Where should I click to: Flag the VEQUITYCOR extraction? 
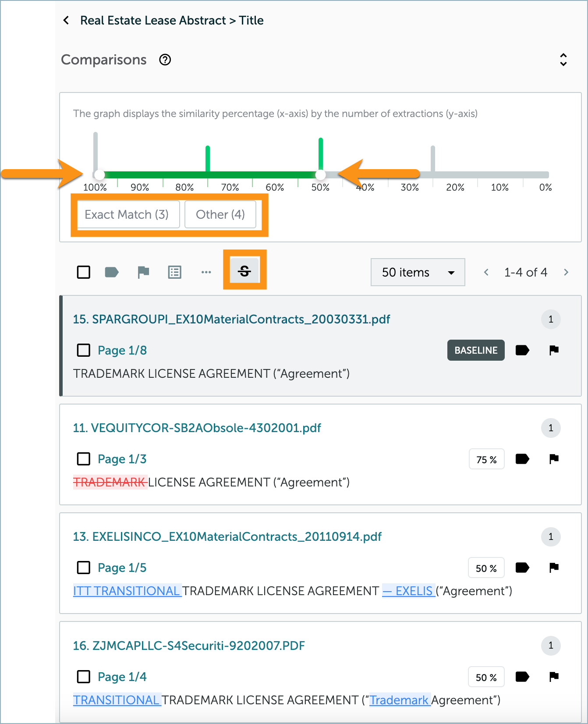pos(554,459)
